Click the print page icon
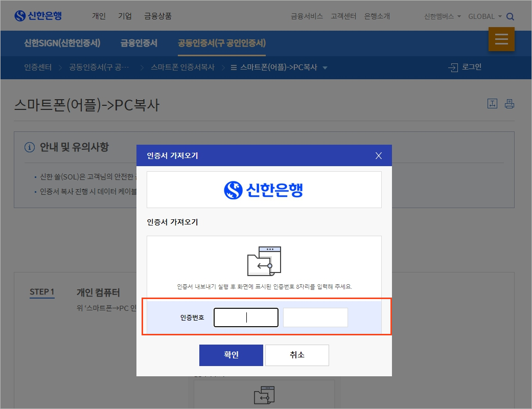The height and width of the screenshot is (409, 532). coord(510,103)
